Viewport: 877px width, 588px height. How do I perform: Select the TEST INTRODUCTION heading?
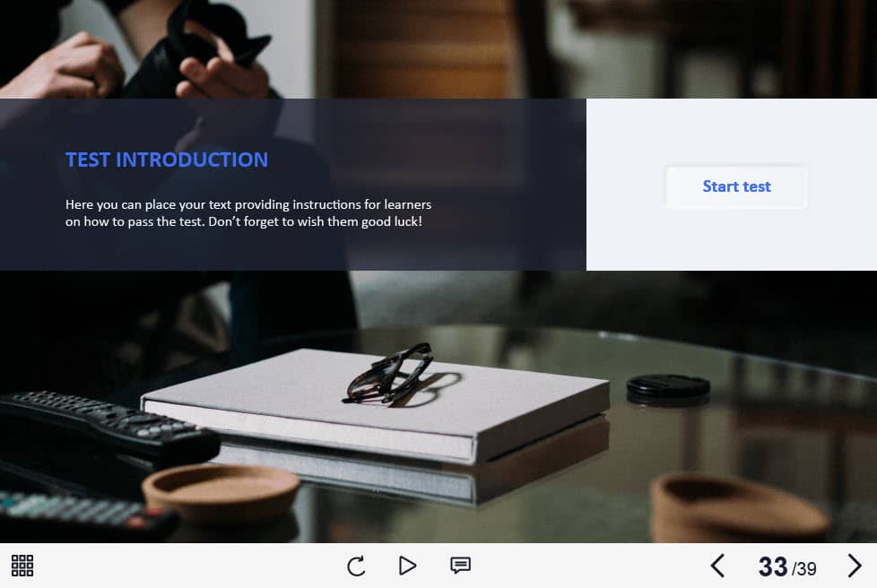point(167,160)
